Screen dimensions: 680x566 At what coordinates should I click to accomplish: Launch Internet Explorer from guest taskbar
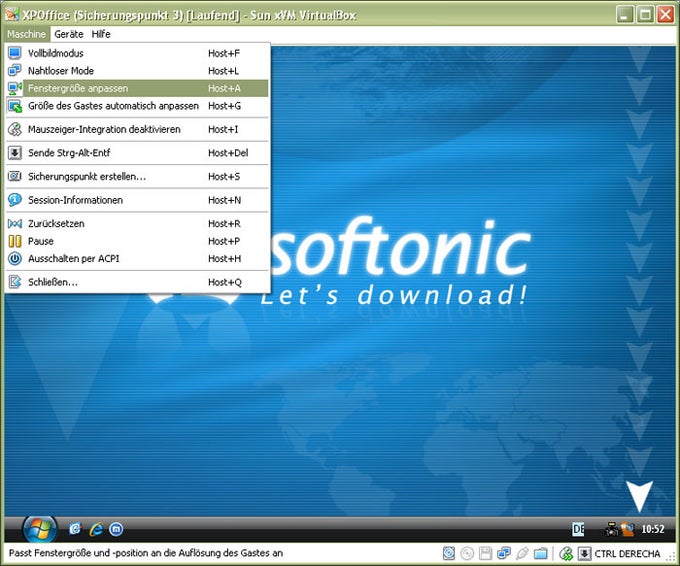[96, 529]
